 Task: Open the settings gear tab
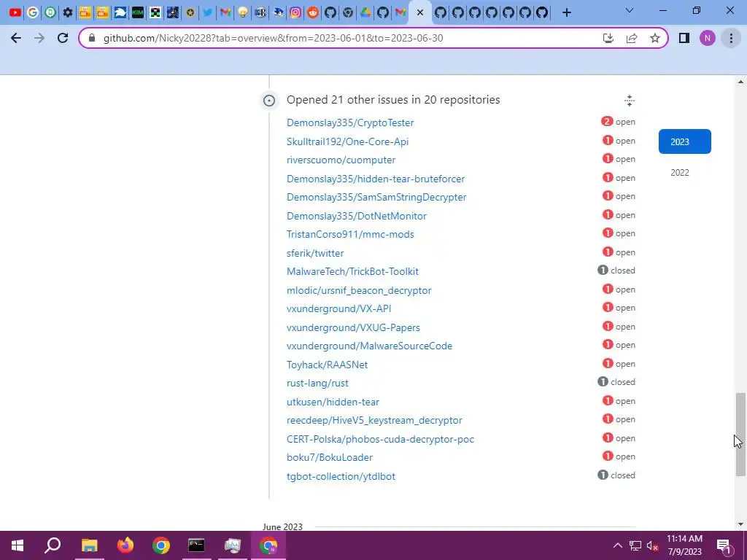(68, 12)
